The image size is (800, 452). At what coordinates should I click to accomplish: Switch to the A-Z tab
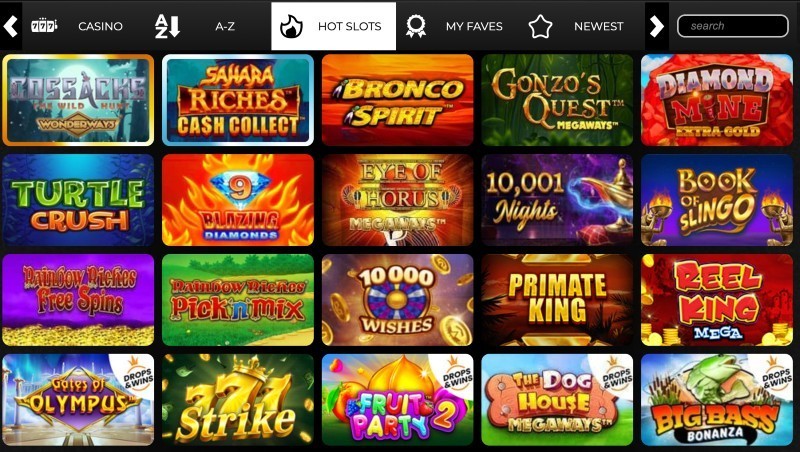(225, 26)
